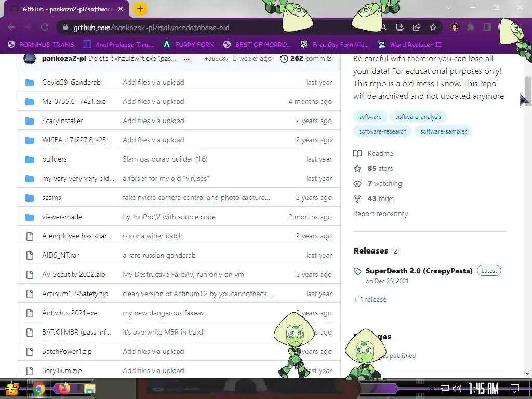
Task: Click the file icon next to BatchPower1.zip
Action: coord(30,352)
